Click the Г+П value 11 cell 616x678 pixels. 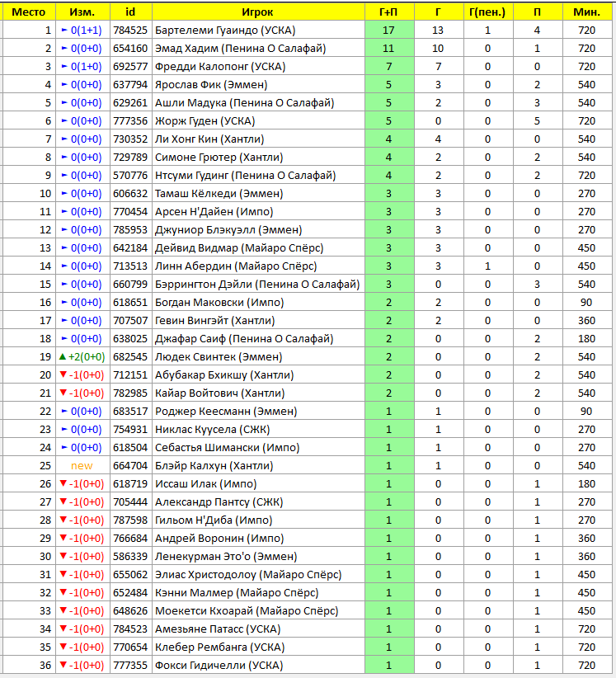[x=389, y=49]
